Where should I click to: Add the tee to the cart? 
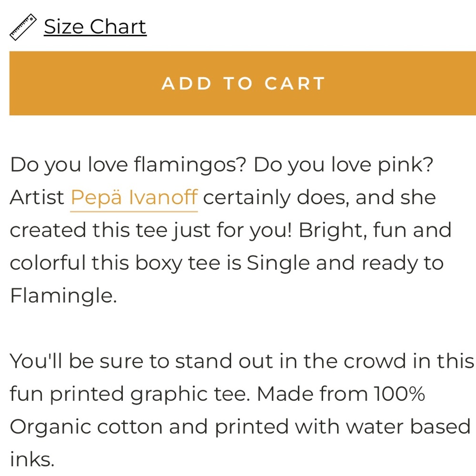[243, 83]
